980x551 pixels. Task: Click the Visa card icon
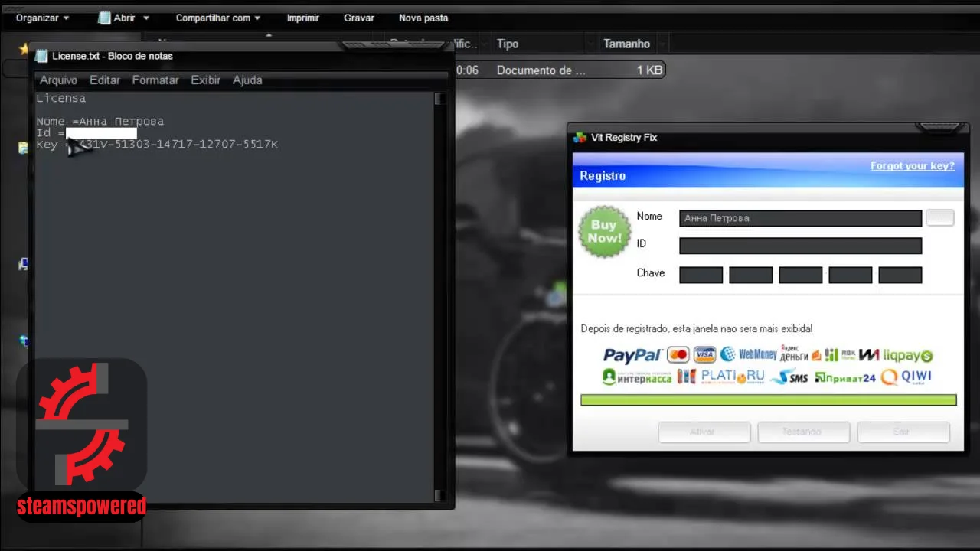coord(704,355)
